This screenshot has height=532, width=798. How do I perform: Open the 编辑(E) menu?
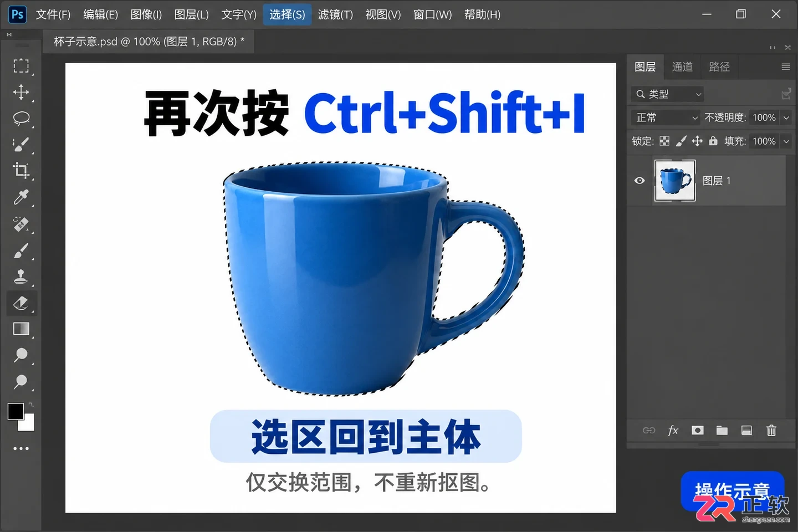click(100, 14)
